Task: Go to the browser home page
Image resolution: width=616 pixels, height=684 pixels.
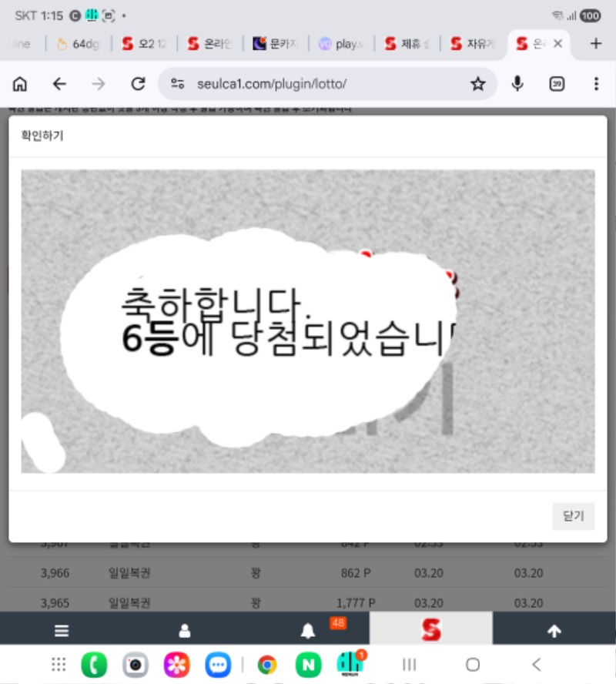Action: click(20, 84)
